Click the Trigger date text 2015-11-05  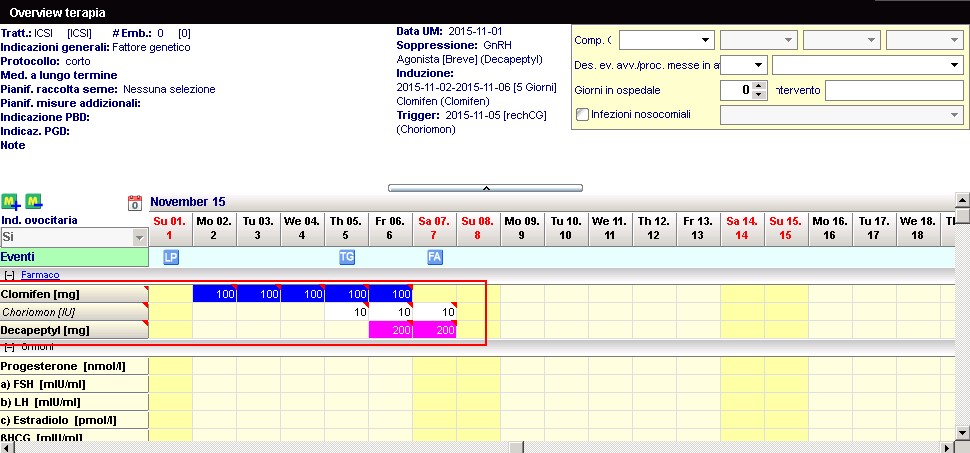[x=472, y=116]
